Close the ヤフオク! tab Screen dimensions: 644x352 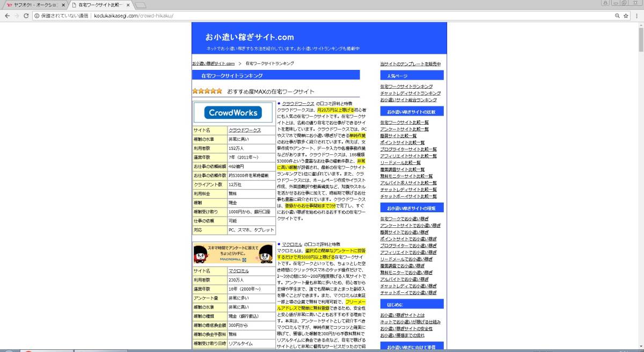(64, 5)
